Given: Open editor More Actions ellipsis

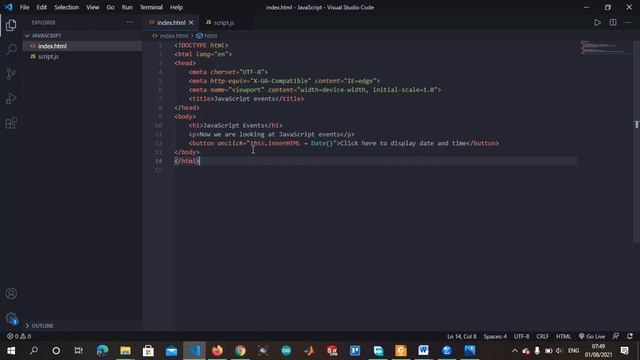Looking at the screenshot, I should tap(628, 22).
